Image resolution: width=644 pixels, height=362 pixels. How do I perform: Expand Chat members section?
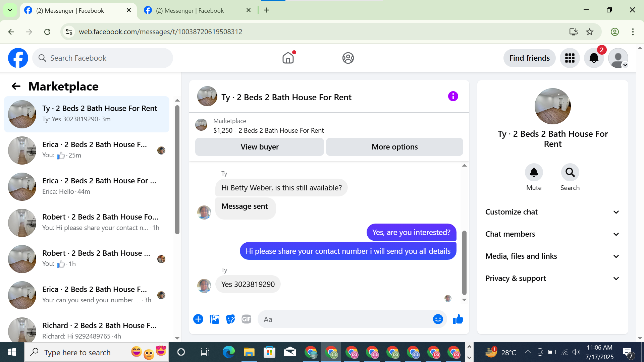pyautogui.click(x=552, y=234)
